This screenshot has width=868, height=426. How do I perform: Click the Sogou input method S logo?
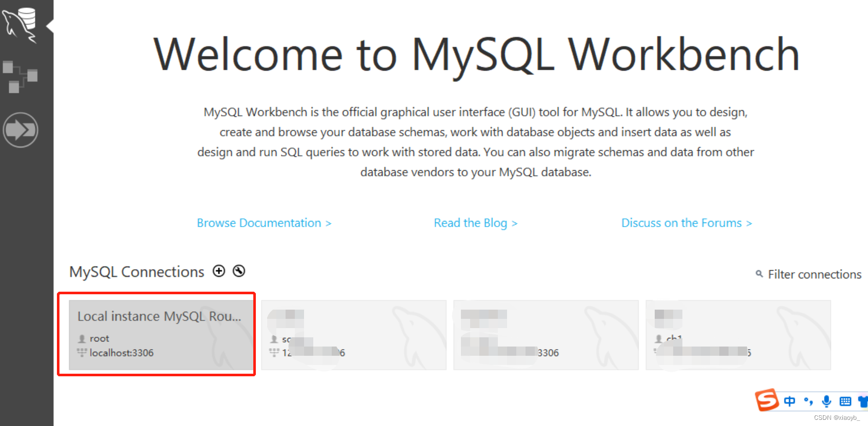point(766,400)
